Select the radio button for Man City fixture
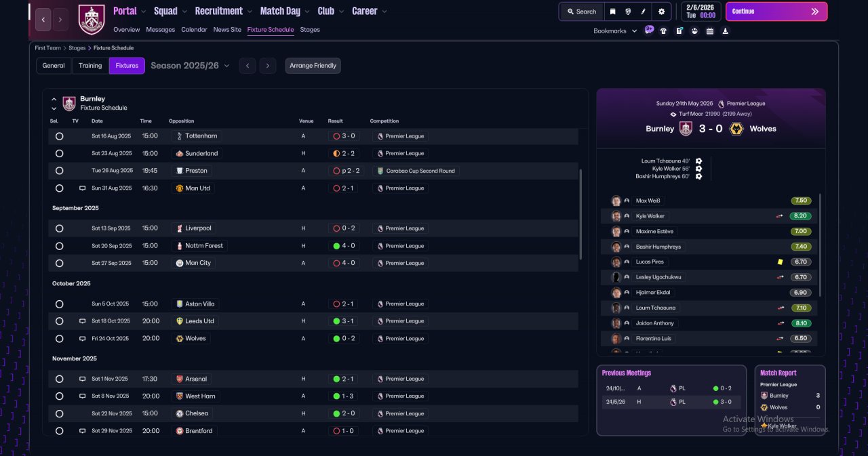The image size is (868, 456). click(x=60, y=263)
